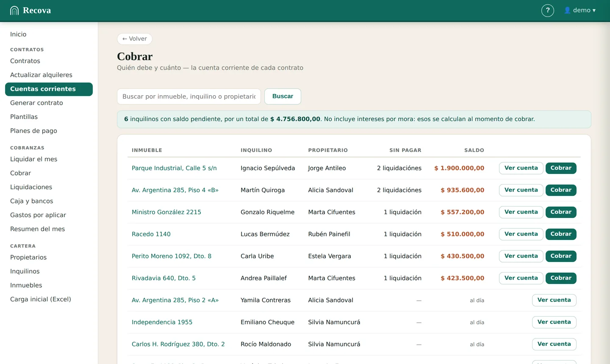Open Propietarios in the sidebar
Screen dimensions: 610x364
[49, 257]
